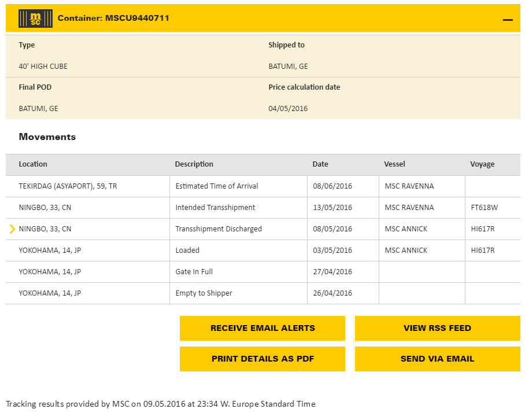Click the MSC logo icon
Image resolution: width=525 pixels, height=420 pixels.
tap(35, 19)
